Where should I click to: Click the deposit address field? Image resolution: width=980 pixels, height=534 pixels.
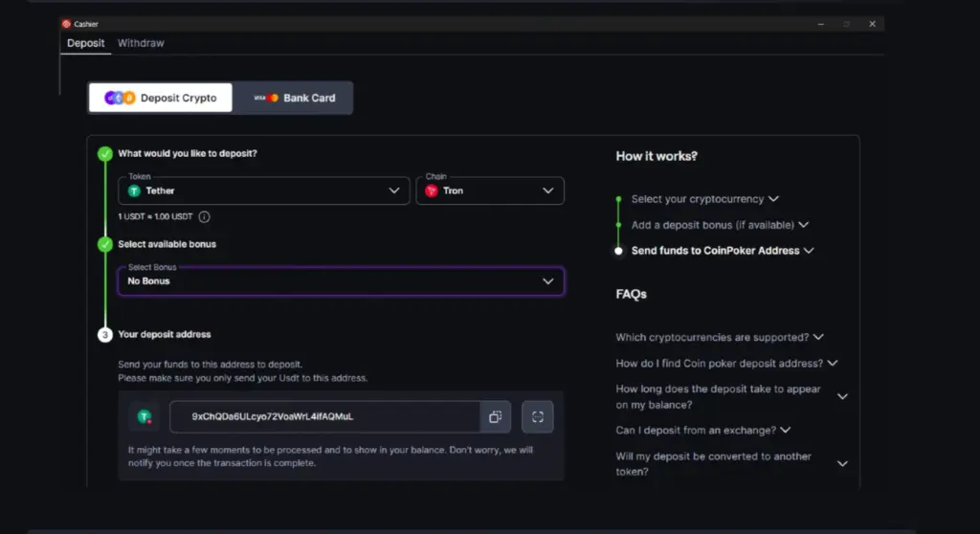(325, 417)
